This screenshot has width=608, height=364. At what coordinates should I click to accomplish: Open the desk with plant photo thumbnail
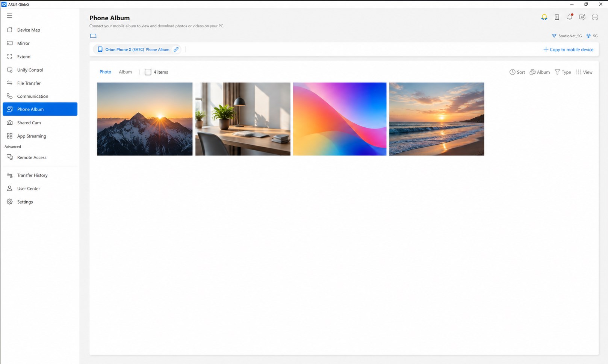click(x=243, y=119)
